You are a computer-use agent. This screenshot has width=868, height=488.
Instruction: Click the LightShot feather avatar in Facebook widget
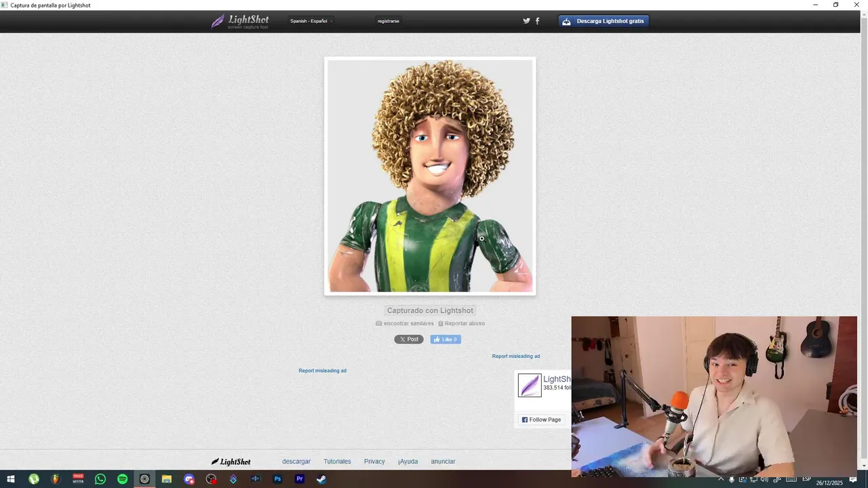click(x=530, y=385)
